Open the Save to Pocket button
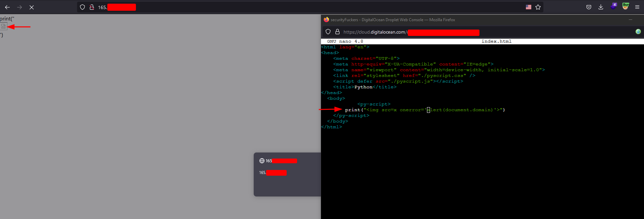Image resolution: width=644 pixels, height=219 pixels. (589, 7)
